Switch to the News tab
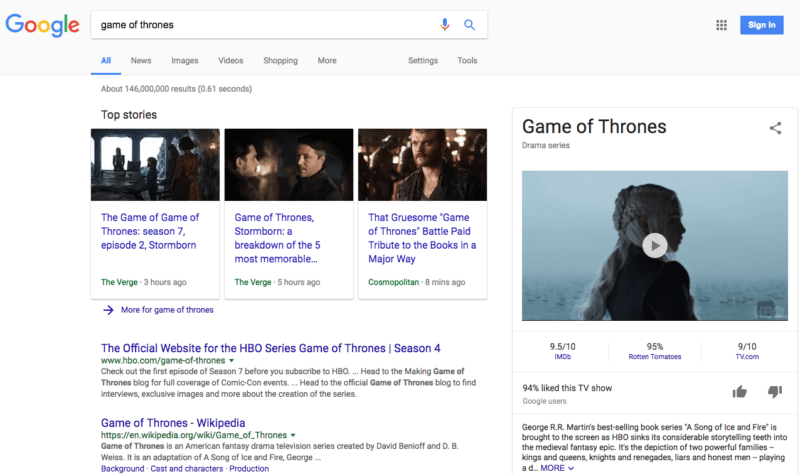Image resolution: width=800 pixels, height=474 pixels. click(141, 61)
